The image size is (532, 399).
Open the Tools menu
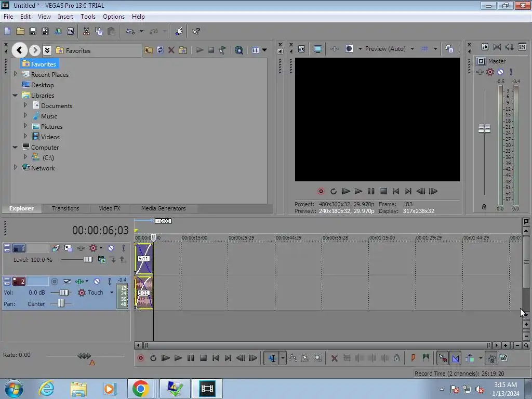pos(88,16)
